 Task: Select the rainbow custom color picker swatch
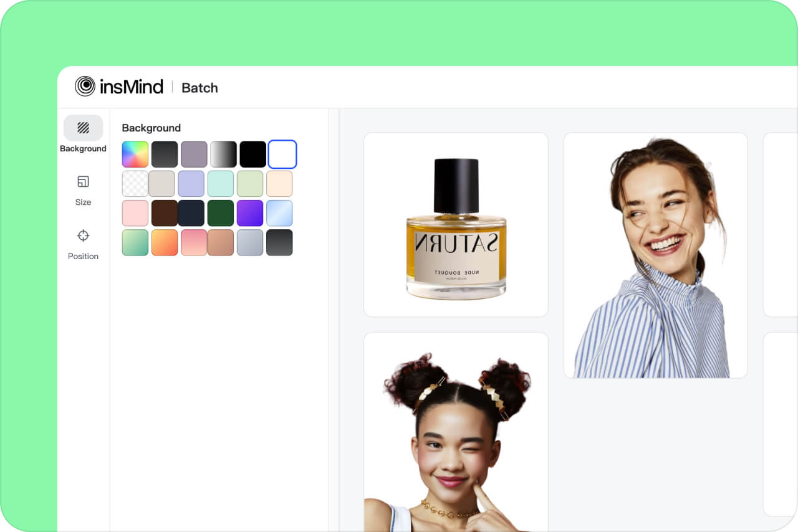click(135, 154)
